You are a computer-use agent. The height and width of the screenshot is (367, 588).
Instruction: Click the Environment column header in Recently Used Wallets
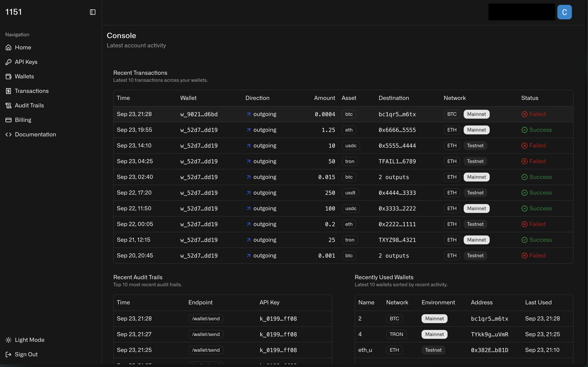pos(438,302)
